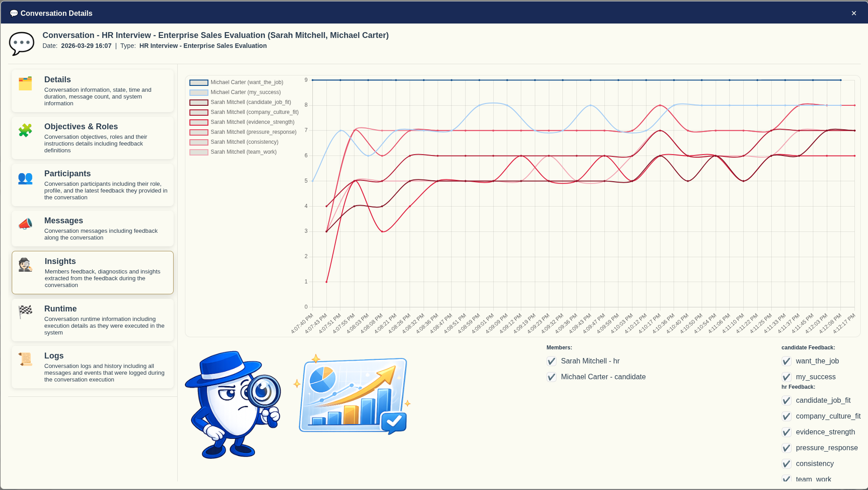
Task: Click the speech bubble conversation icon
Action: (22, 43)
